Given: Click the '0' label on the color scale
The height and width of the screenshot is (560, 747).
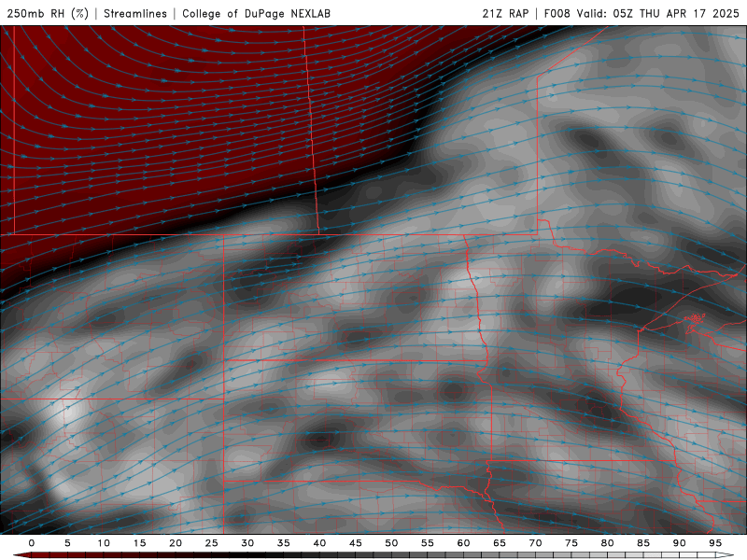Looking at the screenshot, I should coord(32,543).
